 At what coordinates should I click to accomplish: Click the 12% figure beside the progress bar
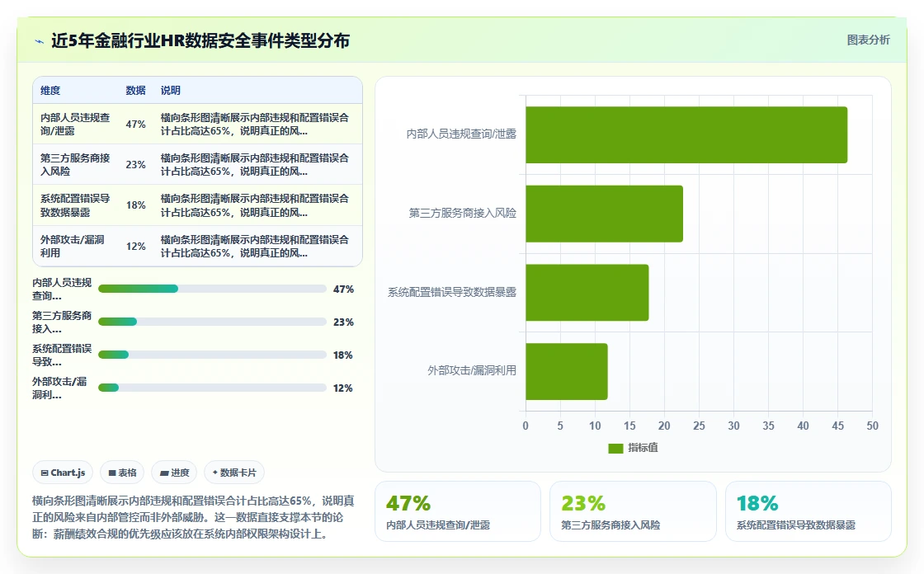click(343, 388)
